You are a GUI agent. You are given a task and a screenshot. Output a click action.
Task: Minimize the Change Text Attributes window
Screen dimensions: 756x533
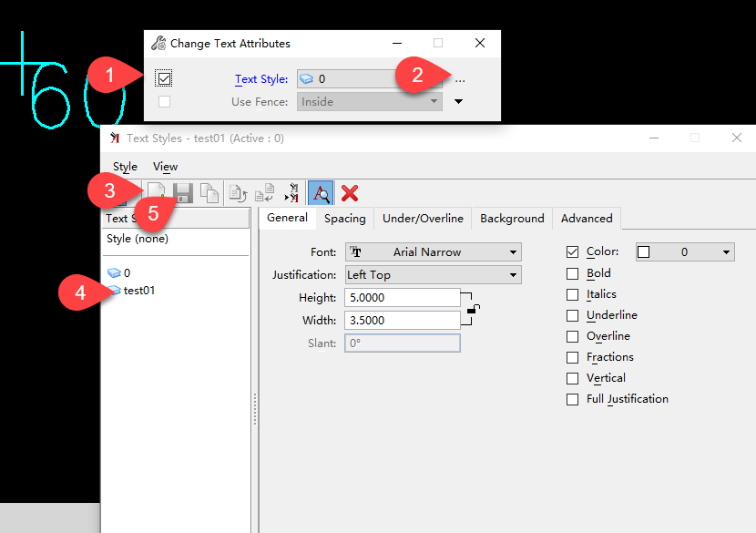click(x=397, y=43)
